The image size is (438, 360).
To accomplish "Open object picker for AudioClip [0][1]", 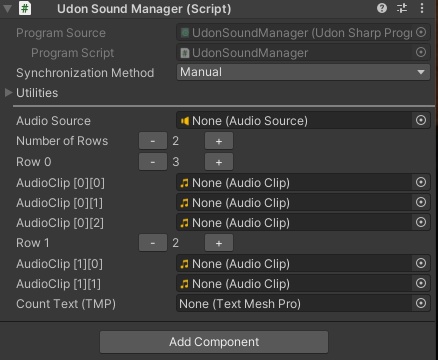I will [421, 202].
